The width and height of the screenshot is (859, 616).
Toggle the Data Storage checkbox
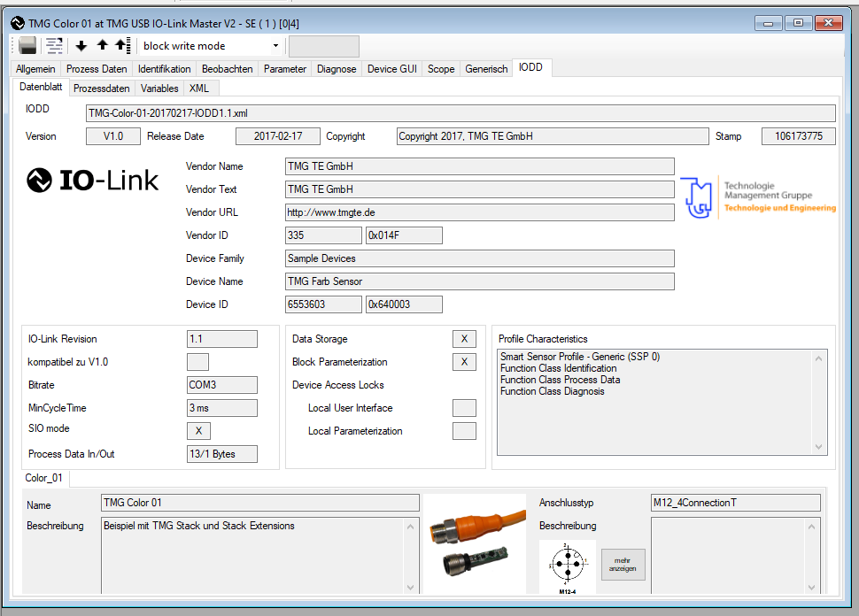point(464,339)
